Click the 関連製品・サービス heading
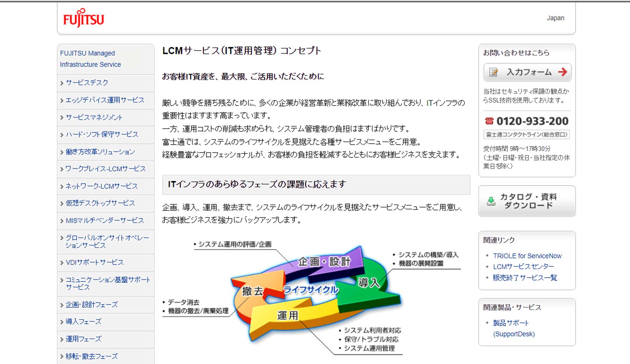This screenshot has width=630, height=364. pos(512,307)
